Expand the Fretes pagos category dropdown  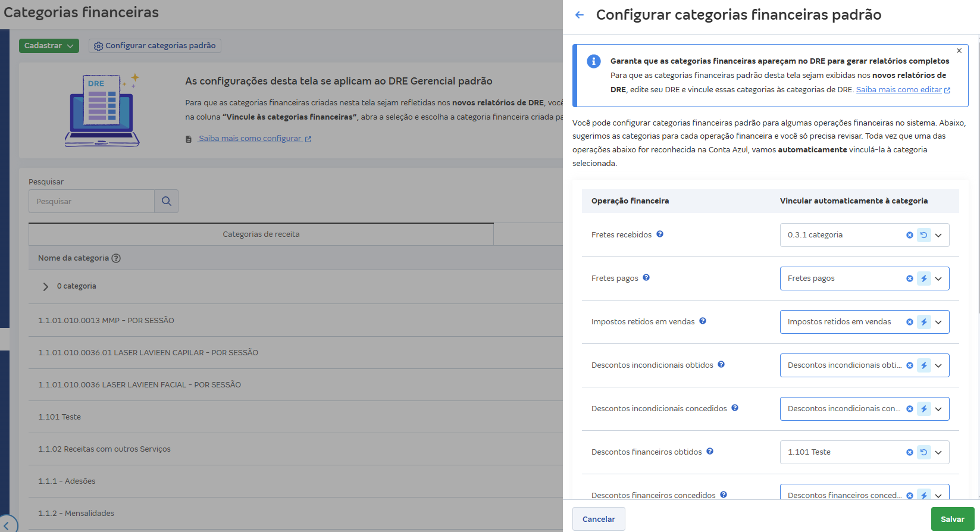938,278
